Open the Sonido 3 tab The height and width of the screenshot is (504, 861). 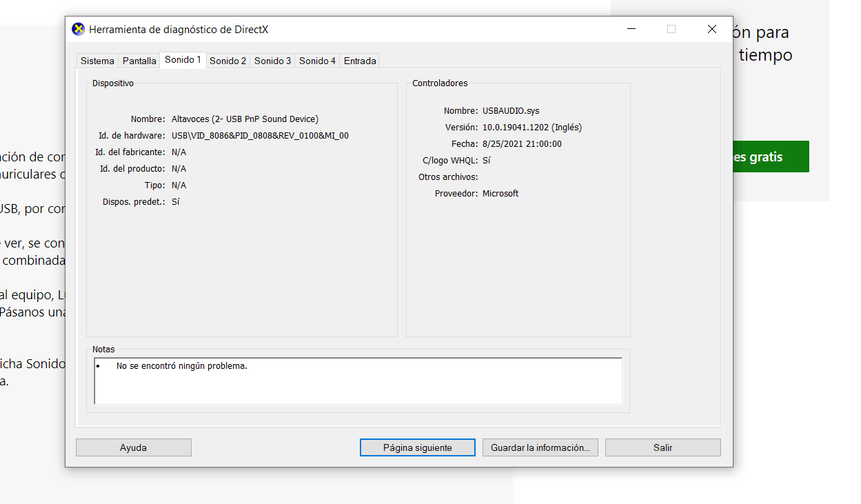(x=272, y=61)
